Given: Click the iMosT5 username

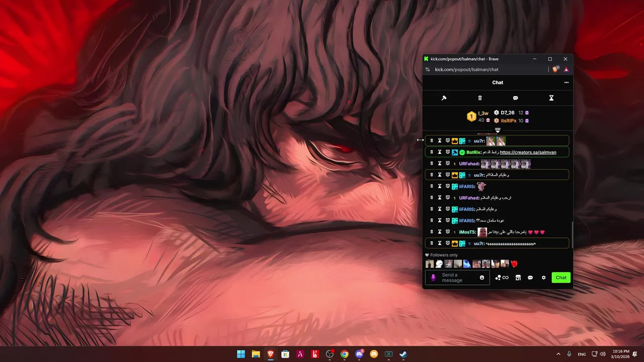Looking at the screenshot, I should (467, 232).
